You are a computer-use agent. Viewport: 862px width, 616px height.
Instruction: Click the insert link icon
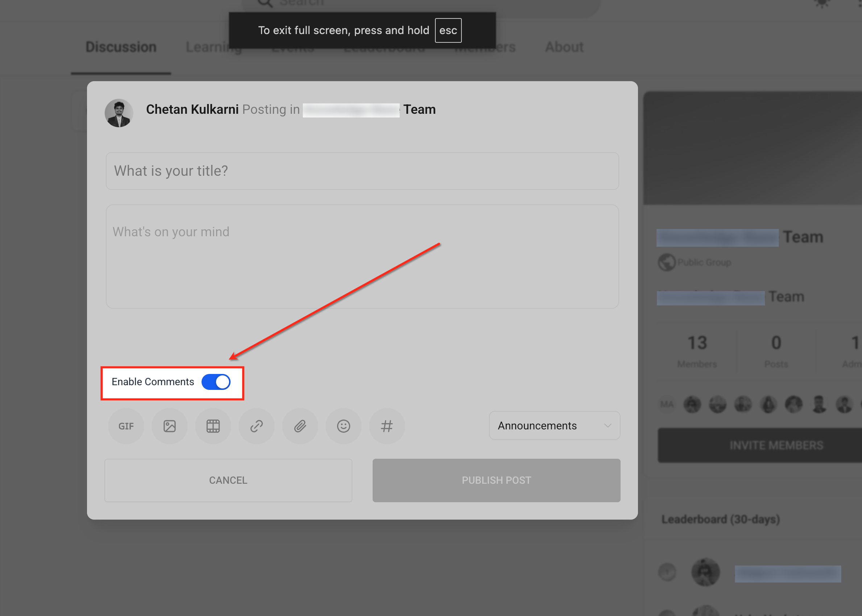[257, 426]
